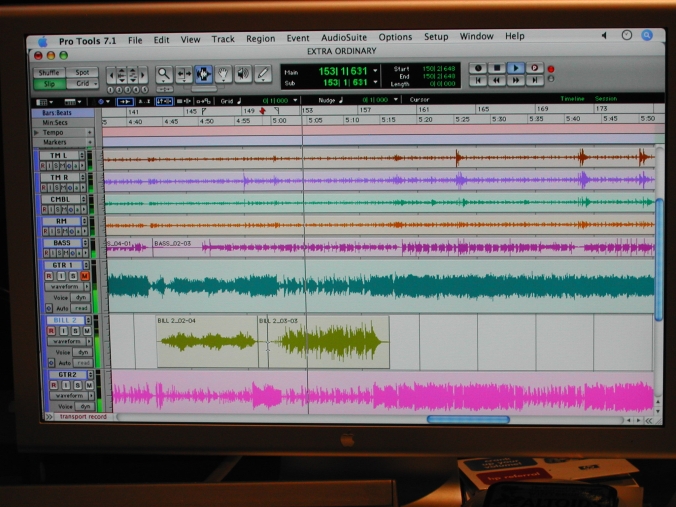Open the Spotlight search icon
Image resolution: width=676 pixels, height=507 pixels.
tap(647, 35)
